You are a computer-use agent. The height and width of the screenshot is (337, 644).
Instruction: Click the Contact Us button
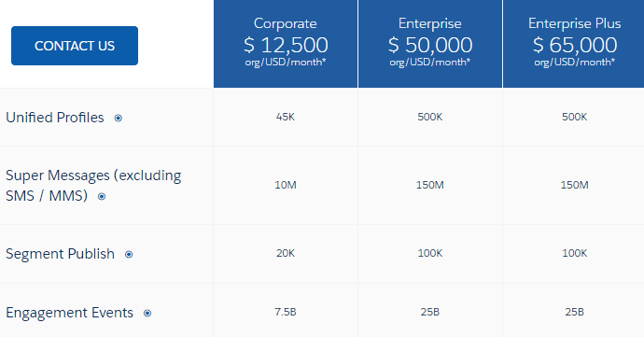coord(75,46)
